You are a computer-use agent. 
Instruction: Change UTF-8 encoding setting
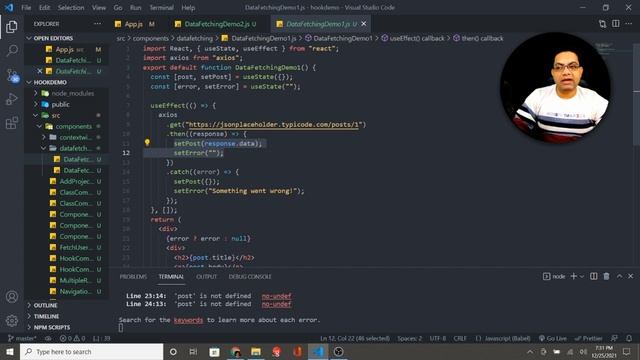[x=438, y=338]
